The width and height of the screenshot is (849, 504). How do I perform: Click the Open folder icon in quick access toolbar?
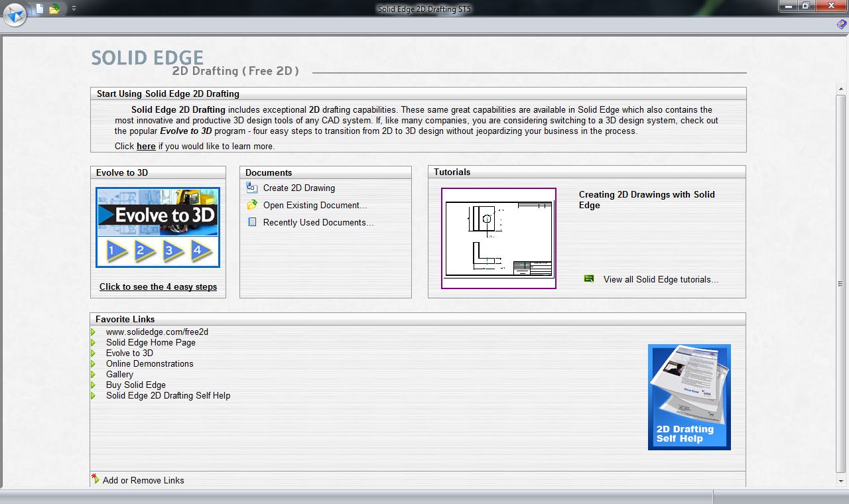54,8
